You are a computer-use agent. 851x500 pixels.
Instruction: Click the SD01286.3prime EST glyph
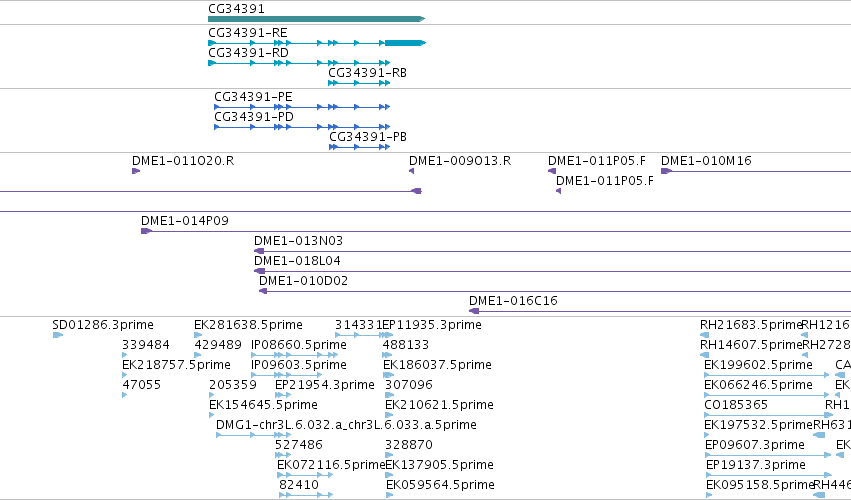coord(58,335)
